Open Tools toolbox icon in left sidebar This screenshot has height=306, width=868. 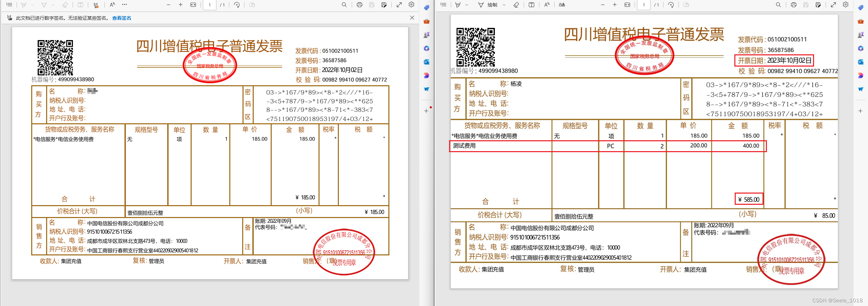tap(426, 21)
